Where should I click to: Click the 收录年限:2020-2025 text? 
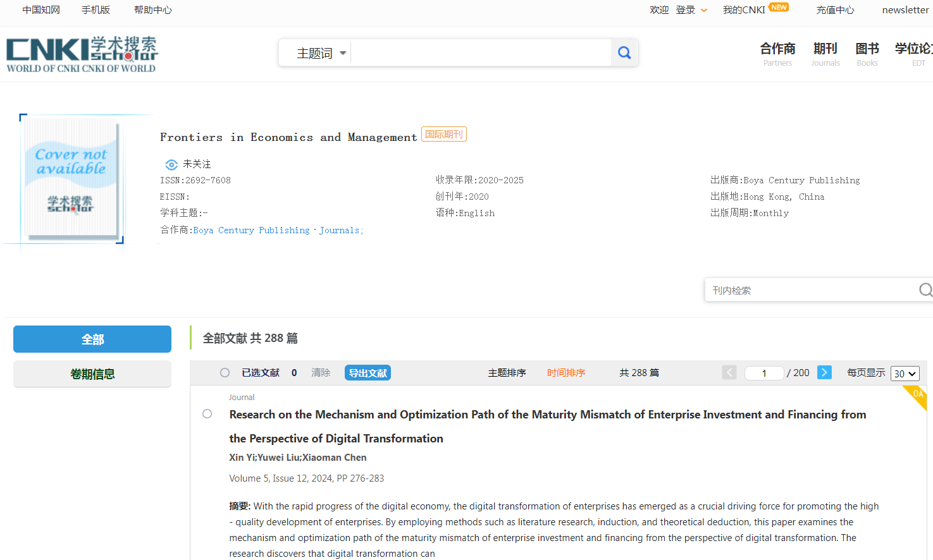click(479, 180)
